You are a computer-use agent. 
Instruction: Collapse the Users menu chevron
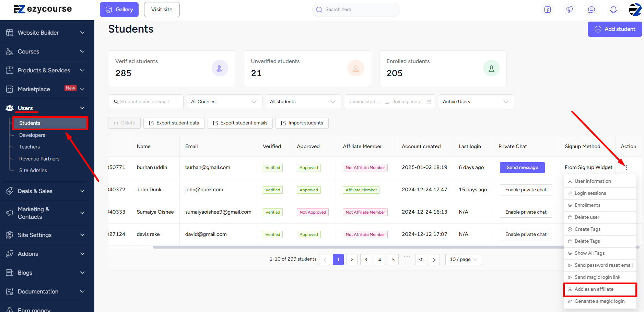point(82,108)
